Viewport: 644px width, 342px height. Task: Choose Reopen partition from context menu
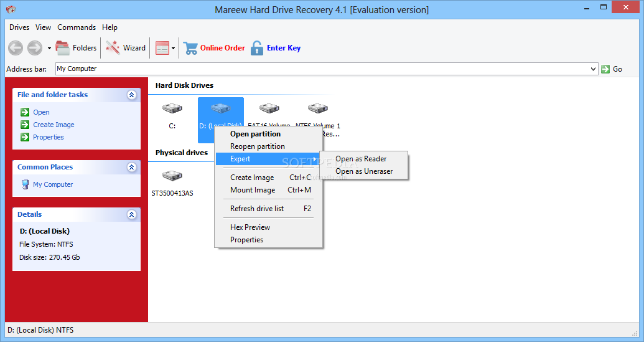coord(269,146)
